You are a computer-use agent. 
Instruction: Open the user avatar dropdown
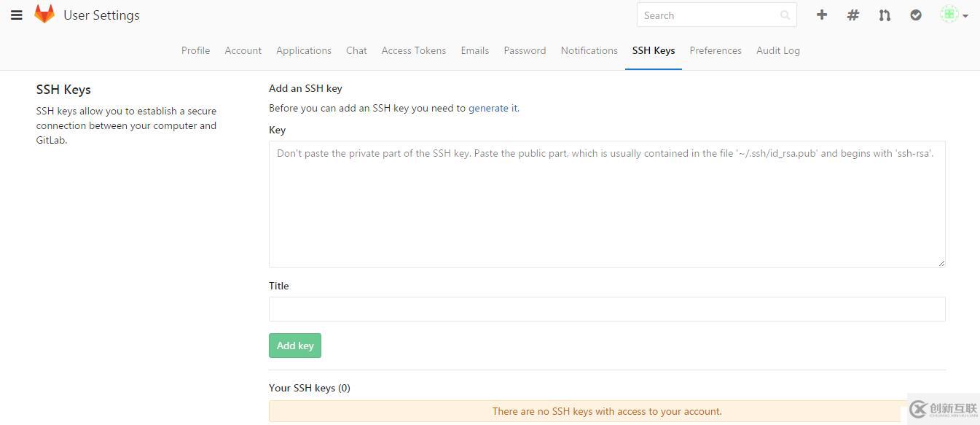click(x=954, y=15)
